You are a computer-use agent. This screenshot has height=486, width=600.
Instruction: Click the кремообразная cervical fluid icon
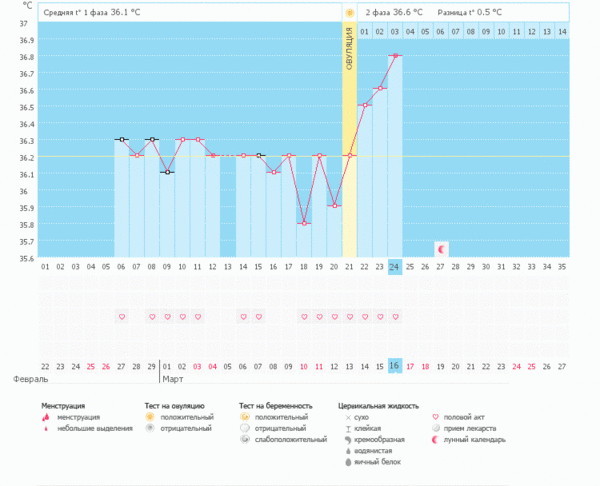[x=348, y=440]
